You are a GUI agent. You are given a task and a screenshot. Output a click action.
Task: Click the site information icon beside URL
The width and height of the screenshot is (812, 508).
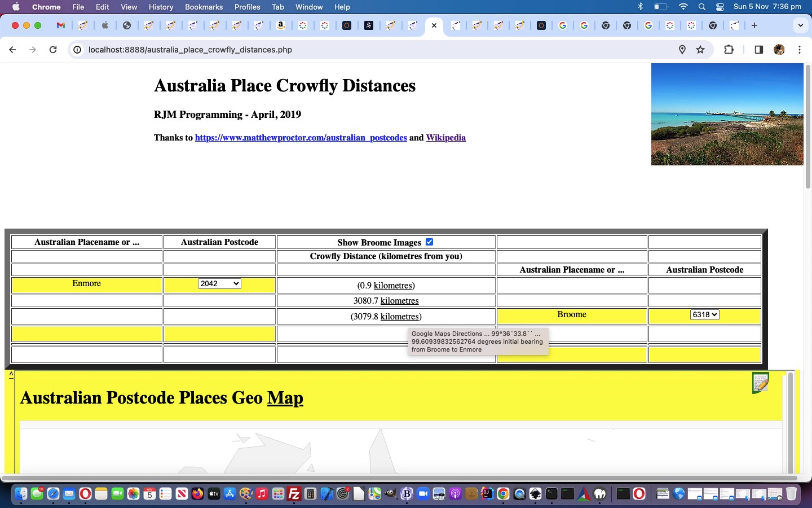pyautogui.click(x=78, y=50)
